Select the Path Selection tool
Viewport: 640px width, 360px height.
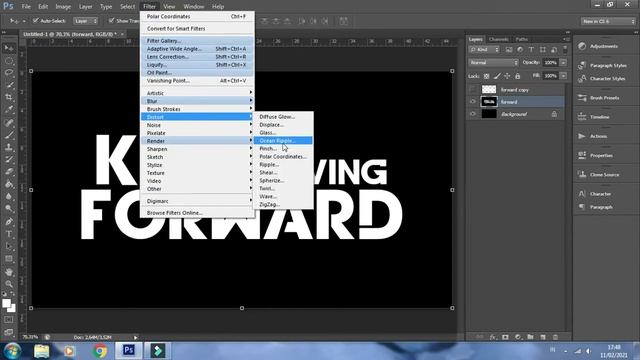pos(9,247)
